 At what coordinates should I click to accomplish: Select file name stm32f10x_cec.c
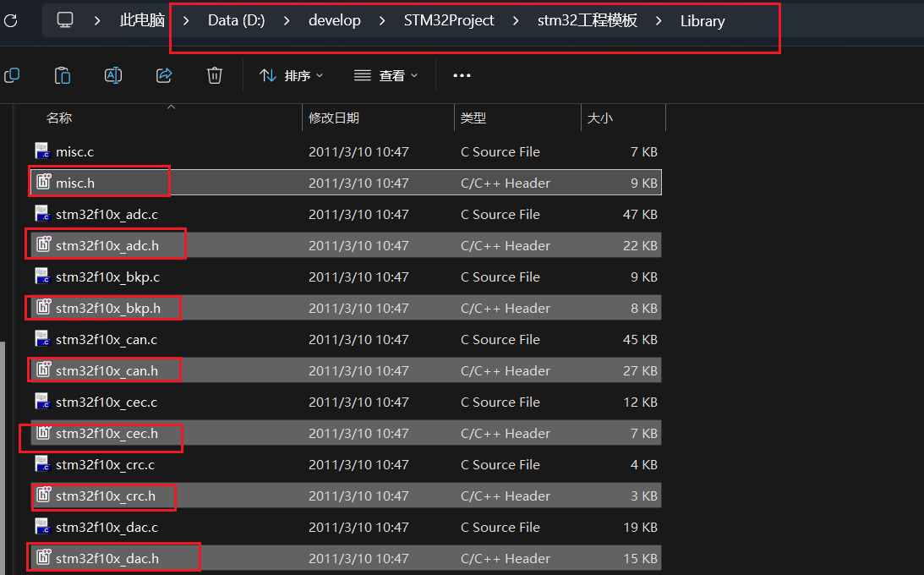coord(107,402)
